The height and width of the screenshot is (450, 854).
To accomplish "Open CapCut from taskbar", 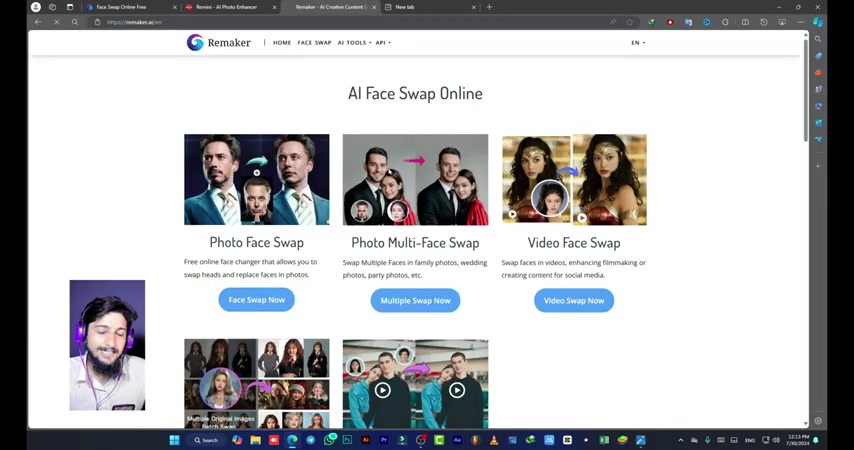I will click(567, 440).
